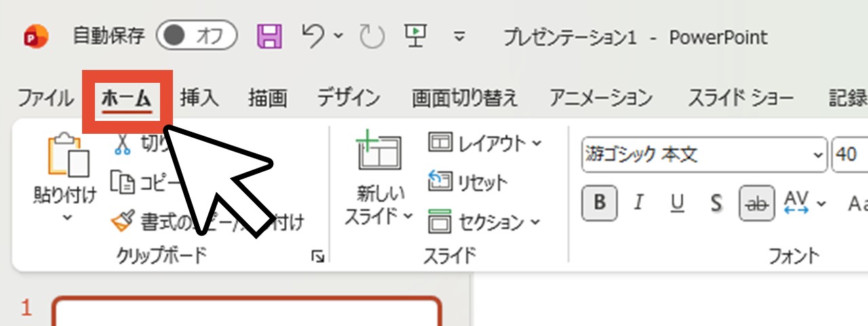Open the ファイル tab
The width and height of the screenshot is (868, 326).
tap(45, 98)
